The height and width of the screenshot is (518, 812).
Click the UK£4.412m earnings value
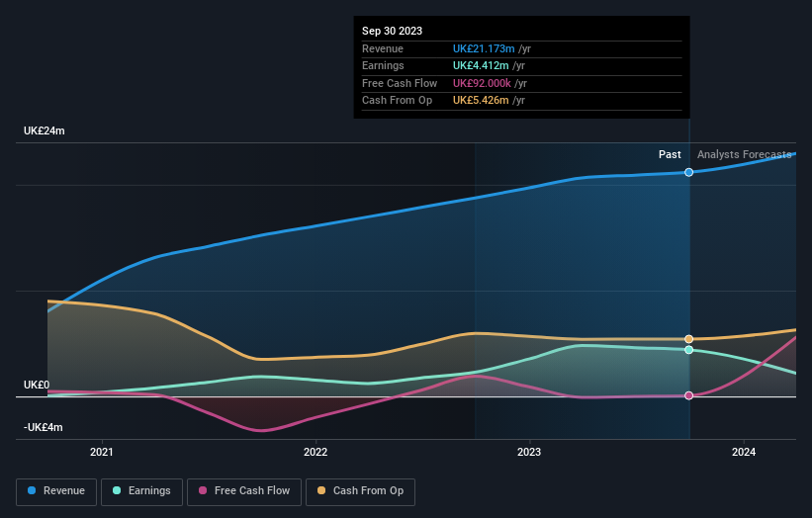[481, 65]
